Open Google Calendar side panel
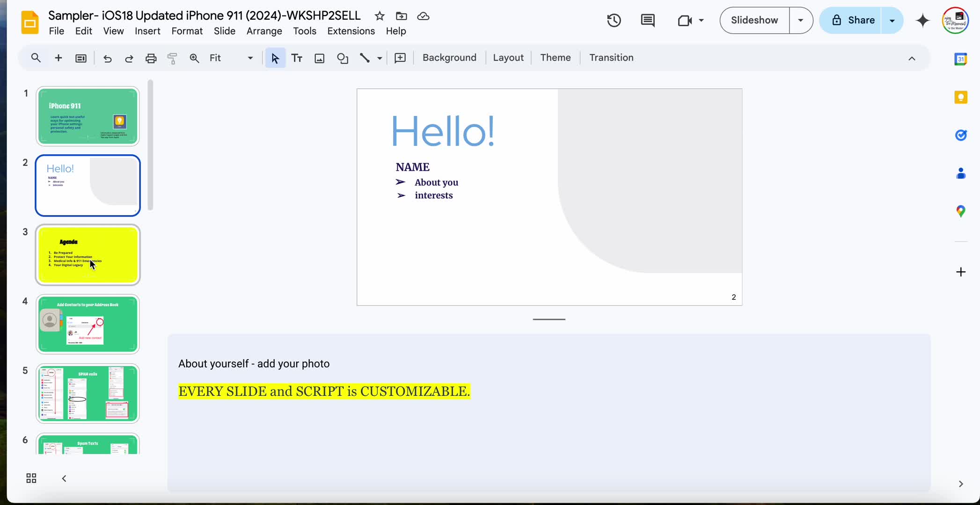The height and width of the screenshot is (505, 980). tap(960, 59)
